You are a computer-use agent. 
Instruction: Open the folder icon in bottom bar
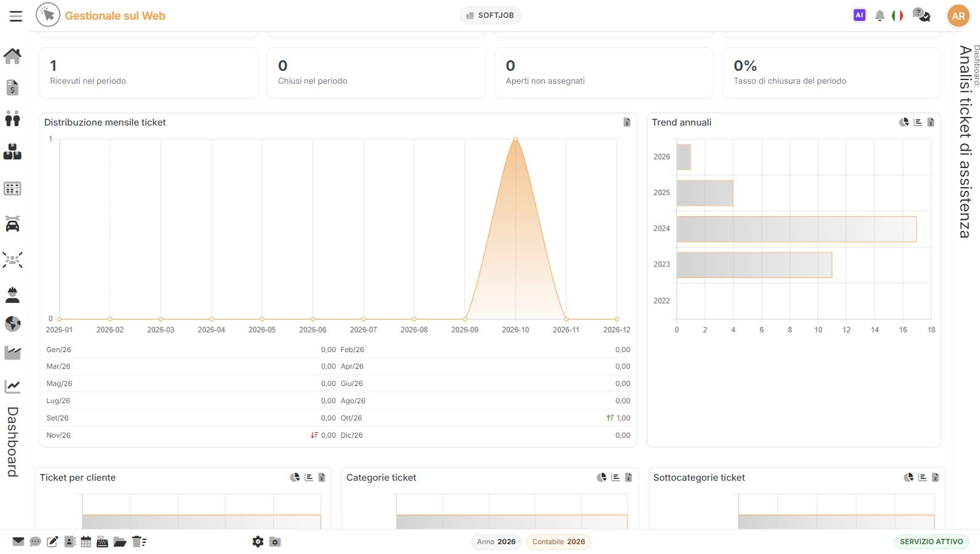120,542
